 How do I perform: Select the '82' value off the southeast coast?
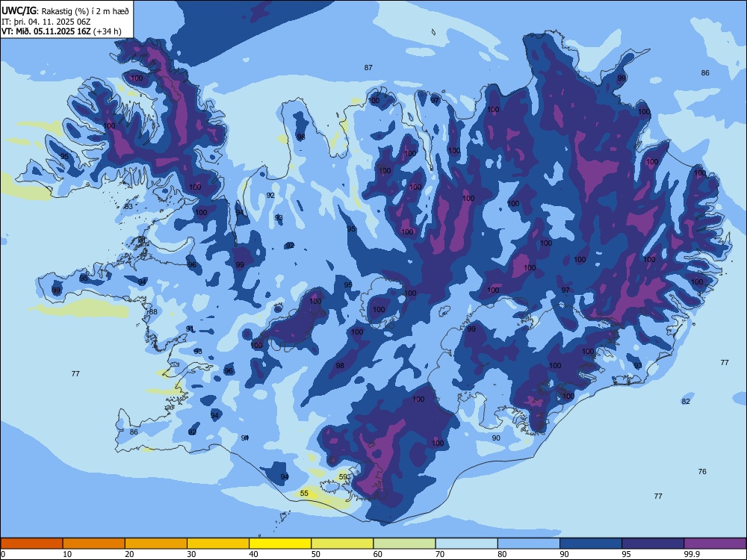pyautogui.click(x=686, y=402)
